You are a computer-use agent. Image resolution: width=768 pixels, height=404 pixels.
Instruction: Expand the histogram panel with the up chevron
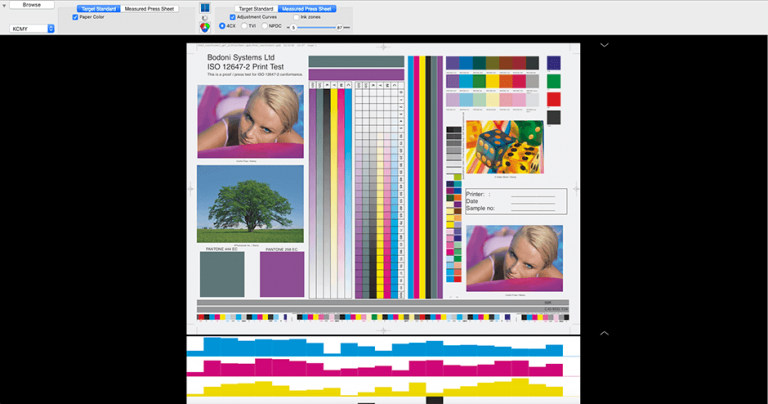click(604, 332)
